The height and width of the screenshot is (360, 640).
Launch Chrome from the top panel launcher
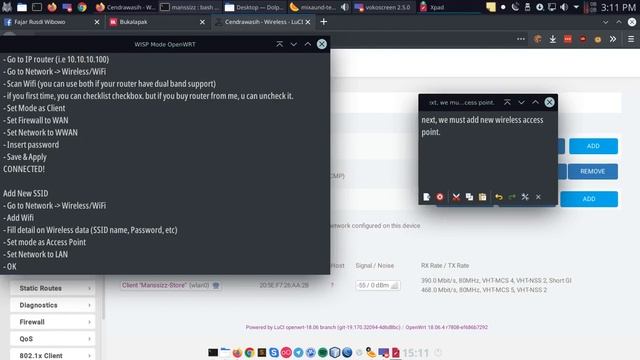82,7
